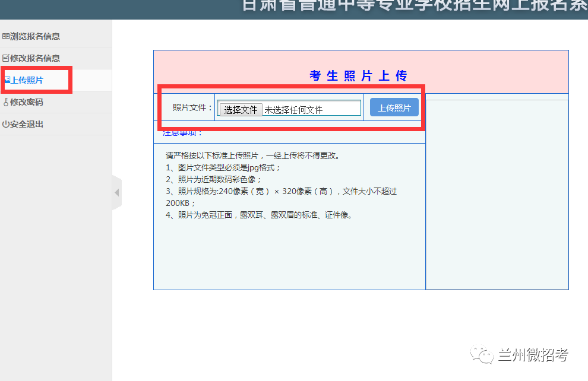The image size is (588, 381).
Task: Click the 注意事项 label
Action: [x=183, y=133]
